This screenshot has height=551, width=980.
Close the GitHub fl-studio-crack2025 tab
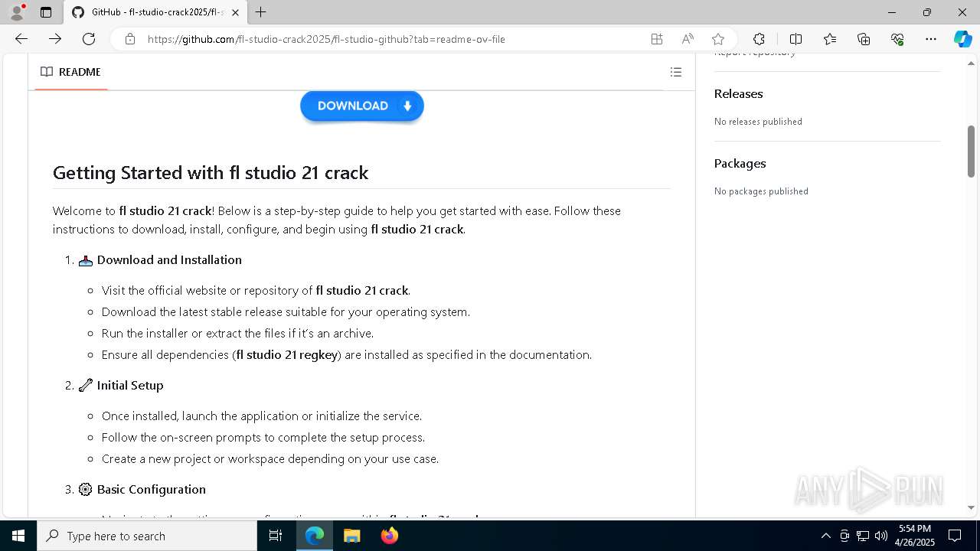coord(236,12)
